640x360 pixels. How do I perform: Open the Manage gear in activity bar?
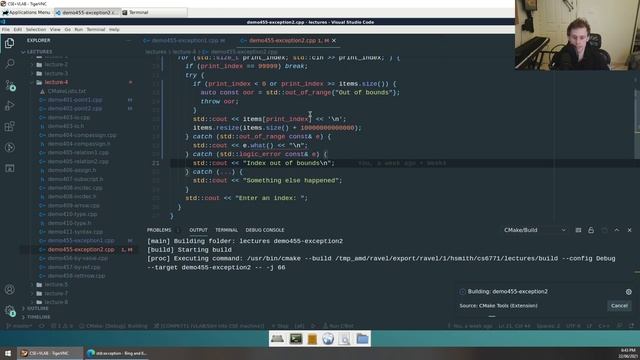10,311
